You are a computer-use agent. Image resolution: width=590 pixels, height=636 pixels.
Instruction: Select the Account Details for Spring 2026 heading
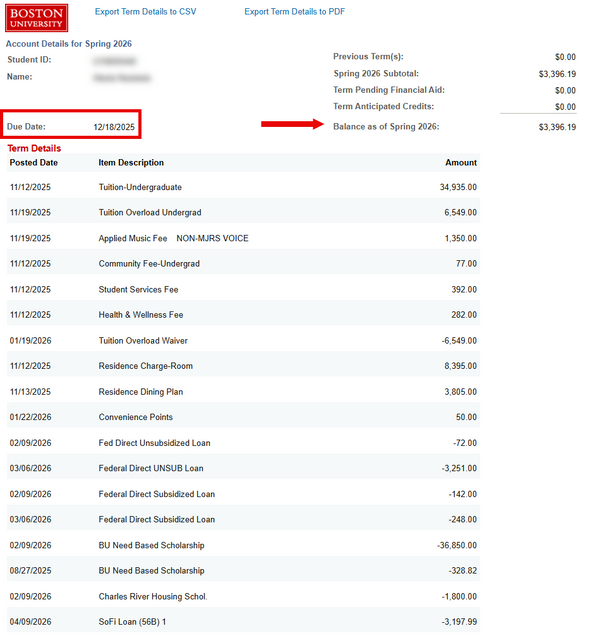(x=69, y=44)
